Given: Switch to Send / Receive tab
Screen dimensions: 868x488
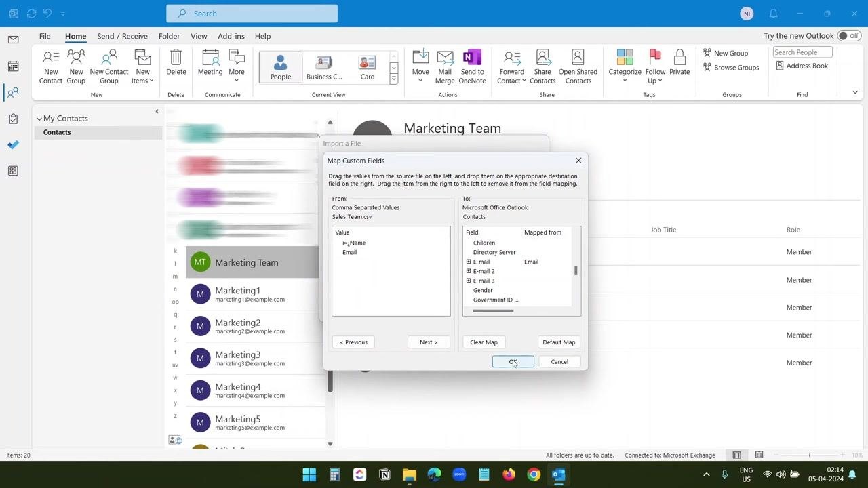Looking at the screenshot, I should coord(122,36).
